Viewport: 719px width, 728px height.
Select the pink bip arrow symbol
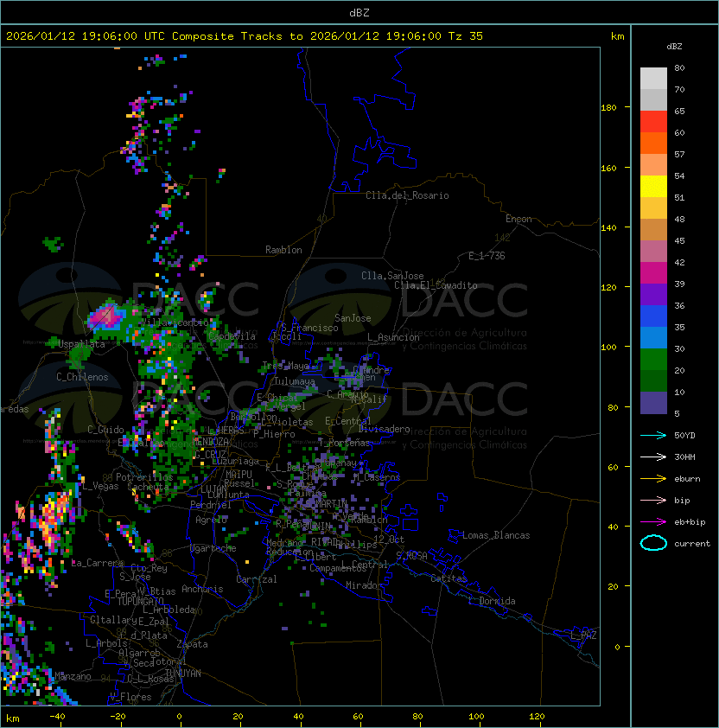coord(653,500)
